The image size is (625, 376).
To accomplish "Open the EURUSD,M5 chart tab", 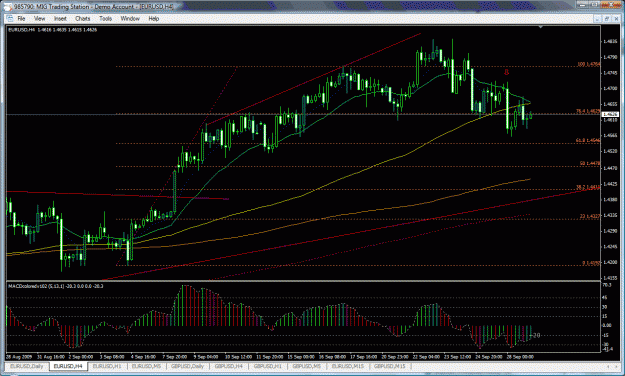I will click(146, 366).
